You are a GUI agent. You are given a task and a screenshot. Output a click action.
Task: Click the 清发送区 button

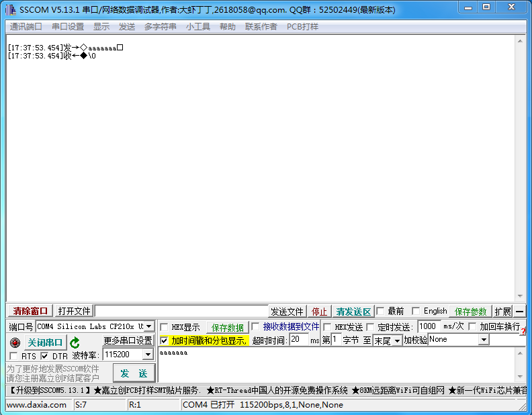click(x=353, y=312)
